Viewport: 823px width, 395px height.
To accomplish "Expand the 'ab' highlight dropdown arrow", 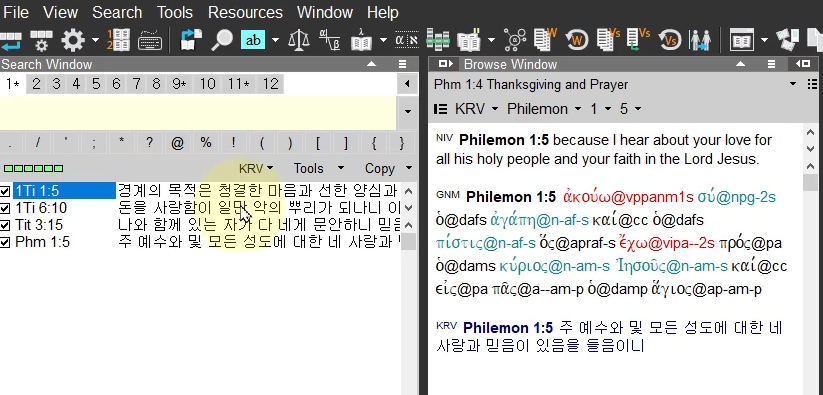I will pyautogui.click(x=275, y=40).
